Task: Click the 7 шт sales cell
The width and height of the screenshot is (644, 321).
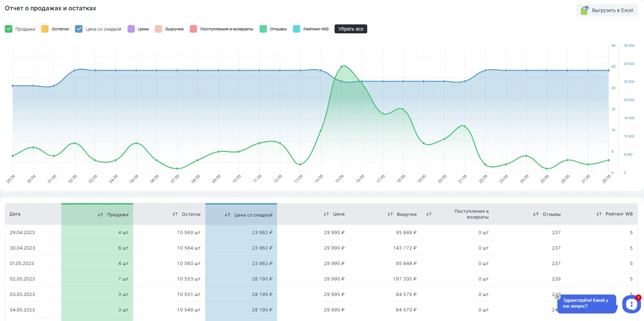Action: coord(123,279)
